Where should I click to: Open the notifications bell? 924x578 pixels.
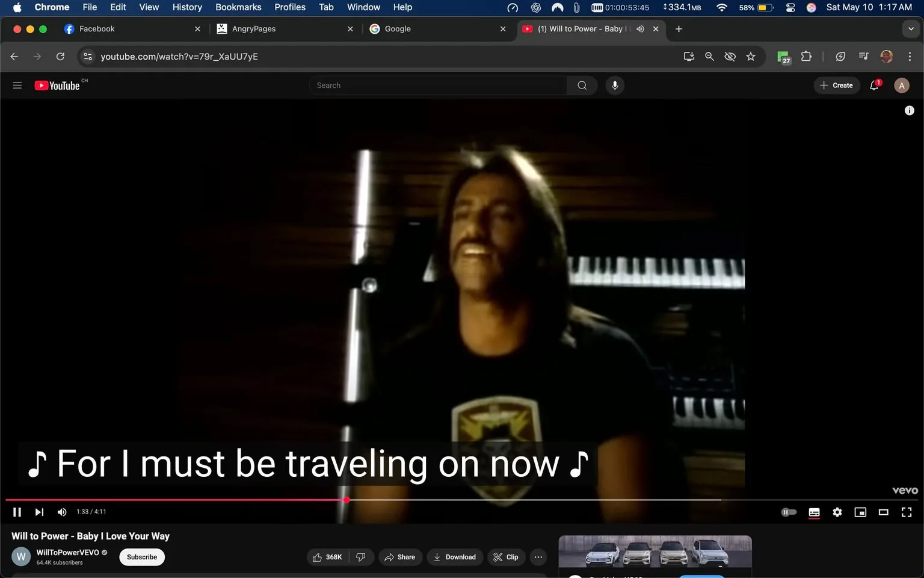click(873, 85)
